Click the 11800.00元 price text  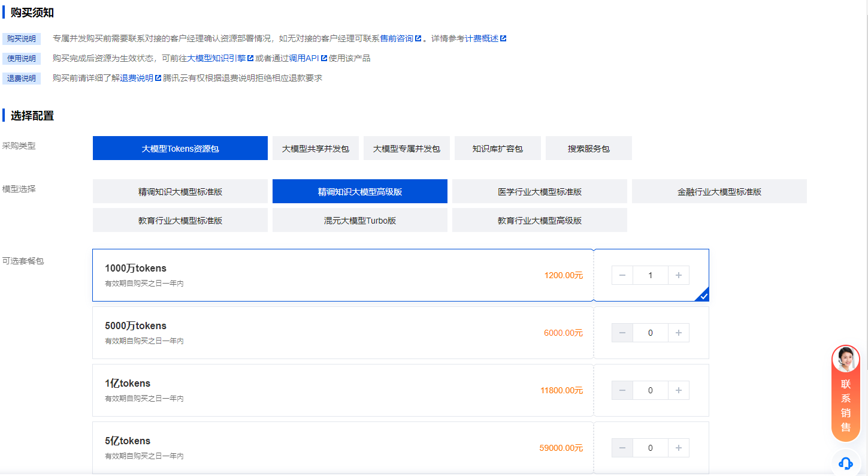[x=561, y=390]
